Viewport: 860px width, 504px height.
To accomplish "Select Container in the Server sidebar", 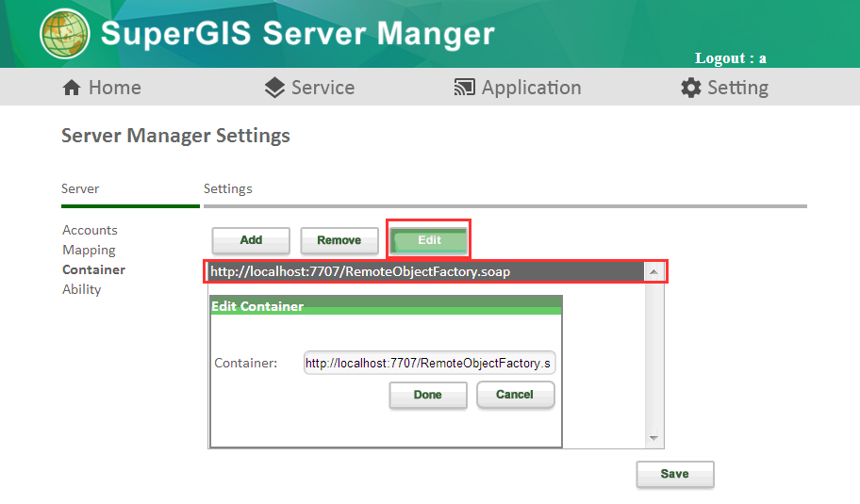I will 93,269.
